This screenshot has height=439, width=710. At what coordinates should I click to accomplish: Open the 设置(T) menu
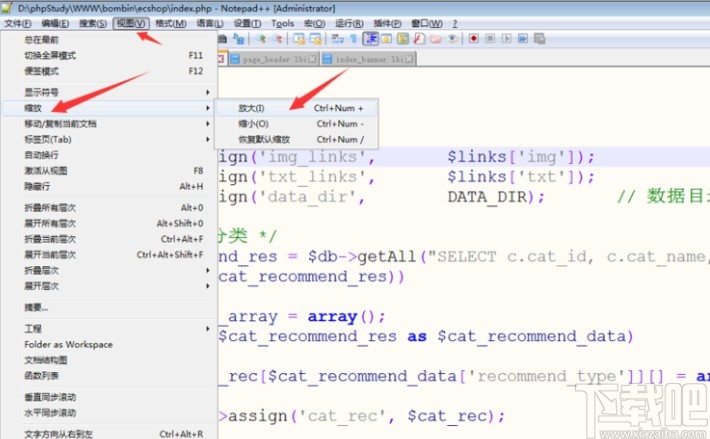click(x=247, y=24)
